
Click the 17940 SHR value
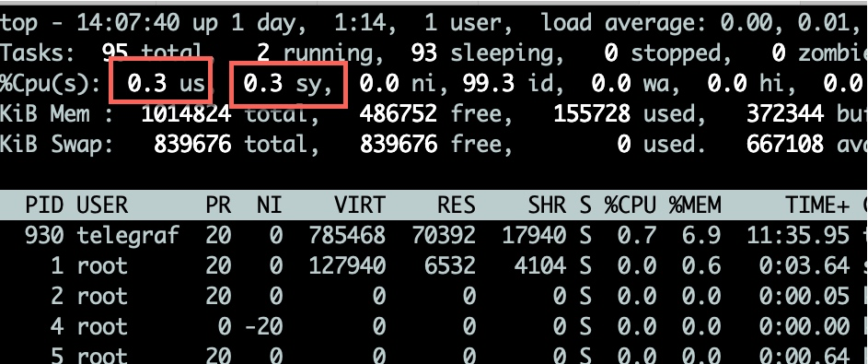pos(534,236)
